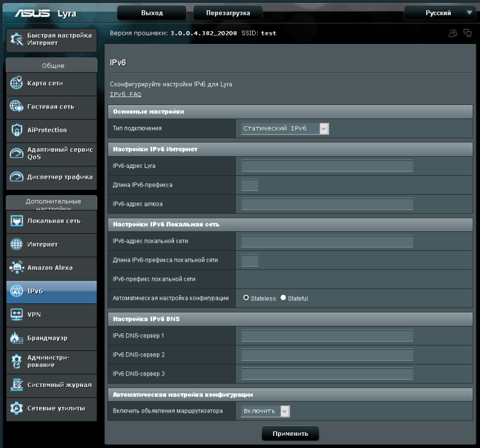Click the Локальная сеть ethernet icon
The image size is (480, 448).
pyautogui.click(x=16, y=220)
